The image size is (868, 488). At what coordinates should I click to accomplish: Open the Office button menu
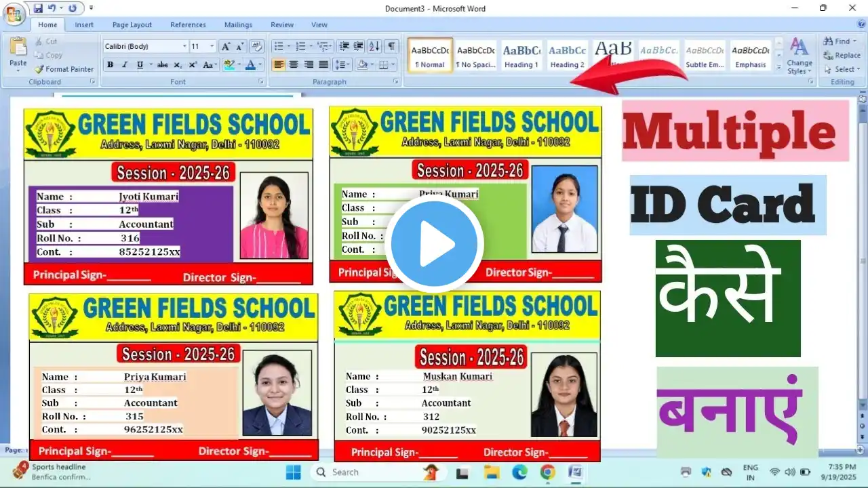tap(14, 14)
